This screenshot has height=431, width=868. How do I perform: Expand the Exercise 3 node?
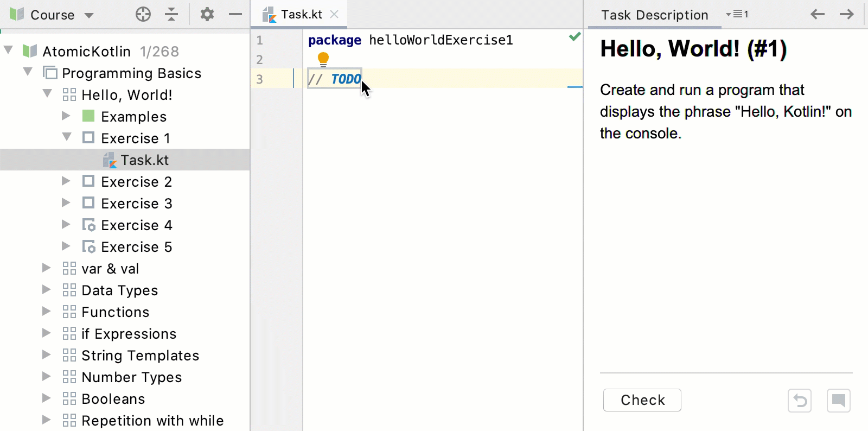click(66, 202)
